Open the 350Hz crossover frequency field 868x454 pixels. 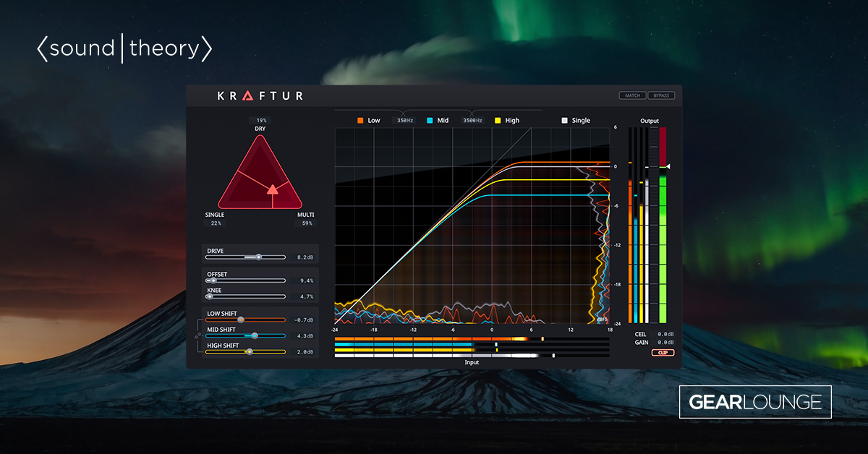click(x=406, y=121)
